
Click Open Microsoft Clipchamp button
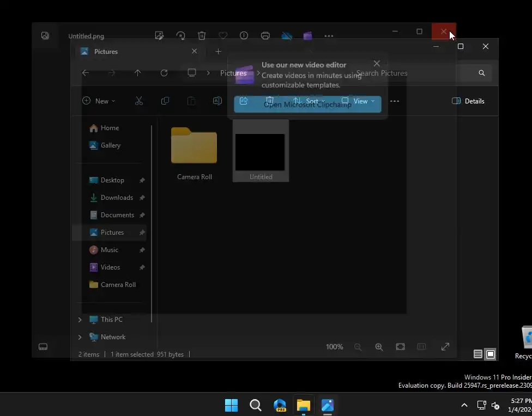(x=307, y=105)
